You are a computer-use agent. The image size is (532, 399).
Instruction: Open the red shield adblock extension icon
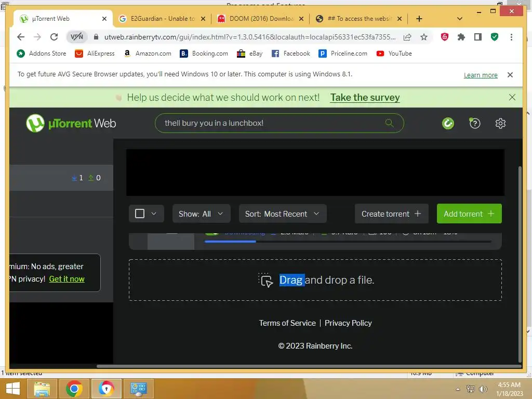pos(445,37)
